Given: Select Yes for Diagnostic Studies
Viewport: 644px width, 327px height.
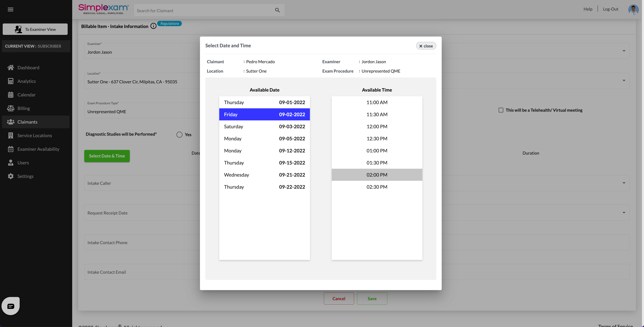Looking at the screenshot, I should (x=179, y=135).
